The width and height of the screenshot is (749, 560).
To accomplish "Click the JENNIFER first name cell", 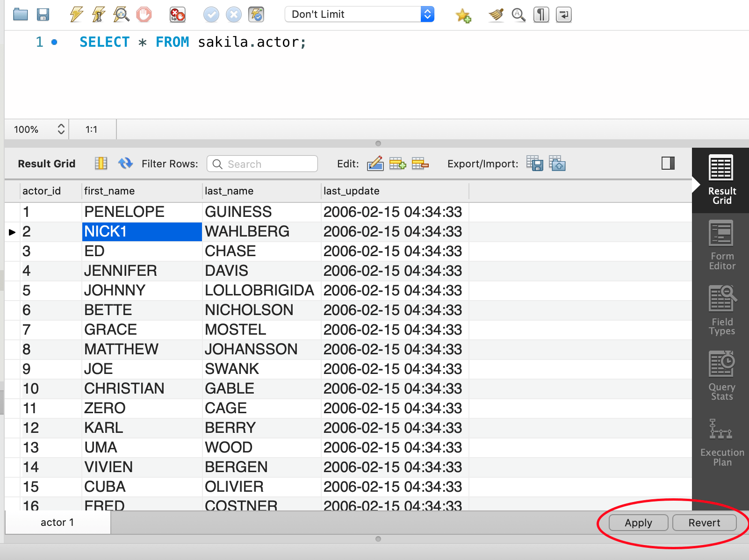I will pos(142,271).
